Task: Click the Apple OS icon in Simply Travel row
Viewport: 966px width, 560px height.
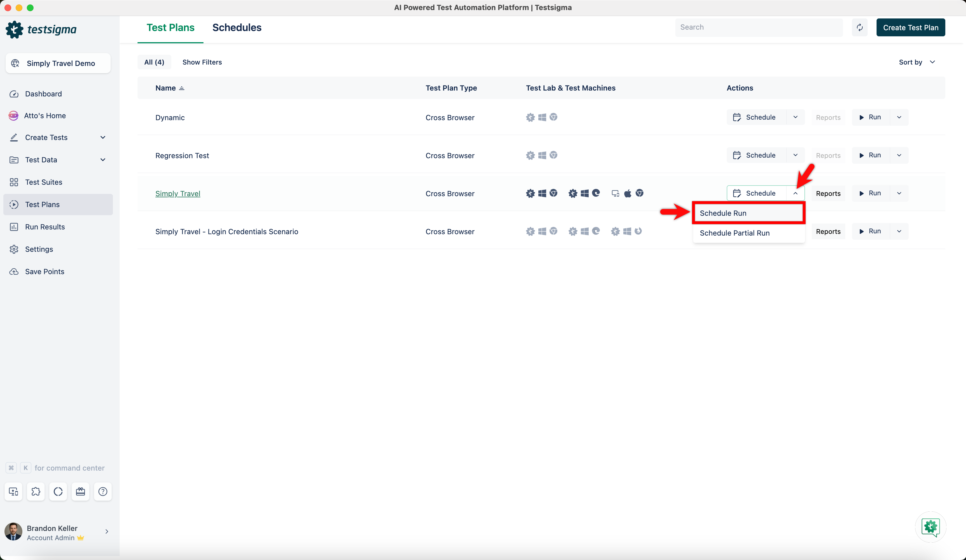Action: coord(628,193)
